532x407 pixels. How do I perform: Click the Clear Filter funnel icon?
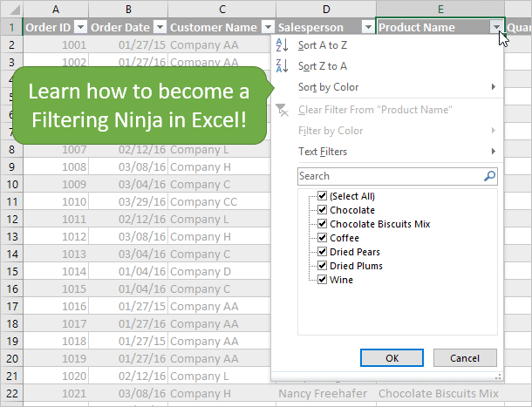coord(281,110)
